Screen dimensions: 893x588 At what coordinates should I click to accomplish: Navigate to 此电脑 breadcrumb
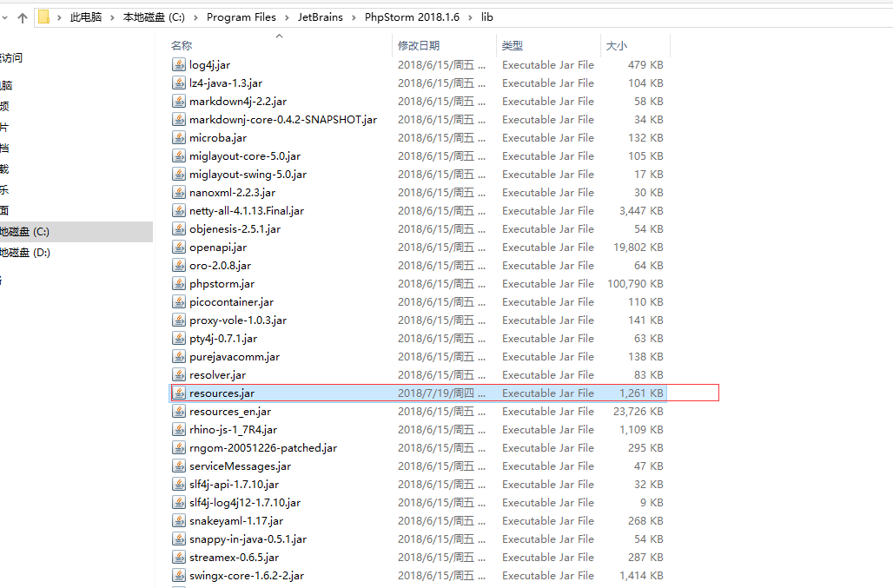pos(86,17)
